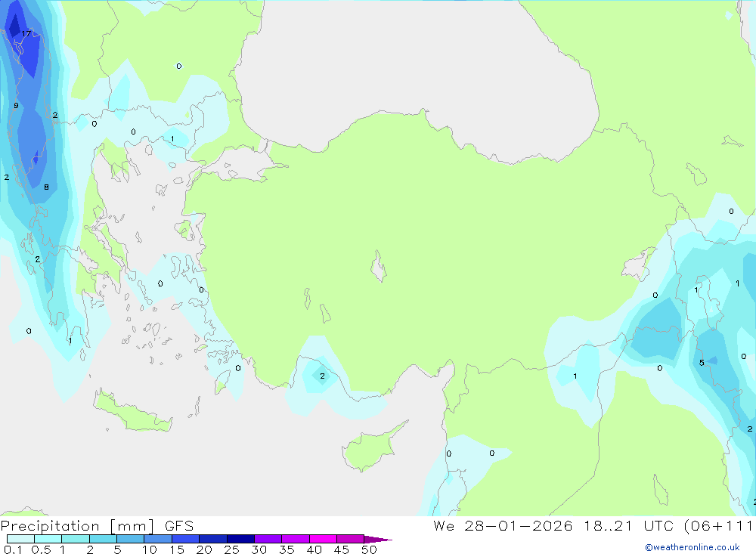Click the legend label '40'
756x554 pixels.
(x=314, y=549)
